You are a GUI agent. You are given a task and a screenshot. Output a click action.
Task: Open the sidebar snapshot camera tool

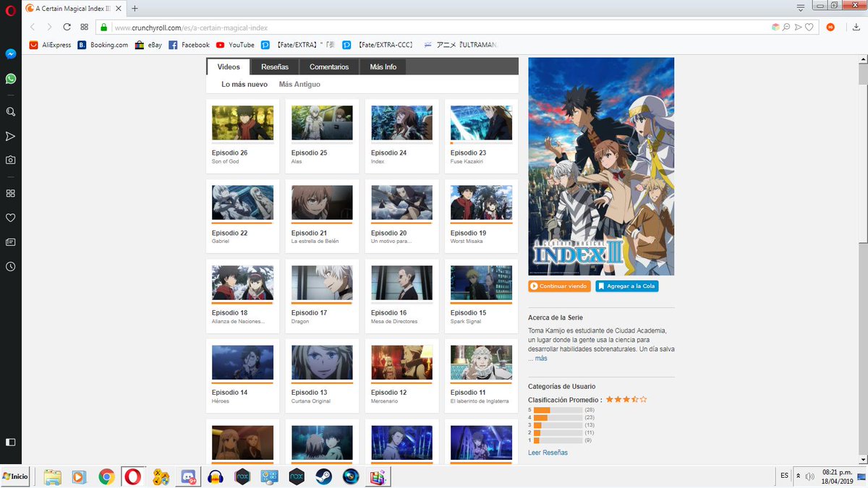click(x=11, y=160)
